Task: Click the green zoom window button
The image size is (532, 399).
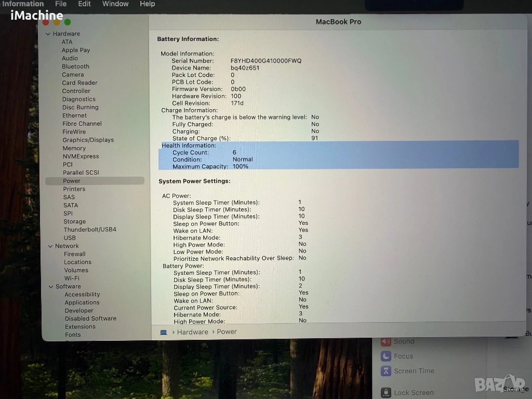Action: click(x=68, y=22)
